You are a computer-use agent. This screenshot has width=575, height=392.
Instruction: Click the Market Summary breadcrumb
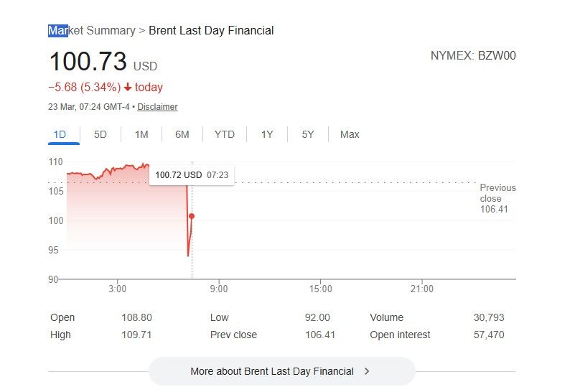click(x=92, y=30)
